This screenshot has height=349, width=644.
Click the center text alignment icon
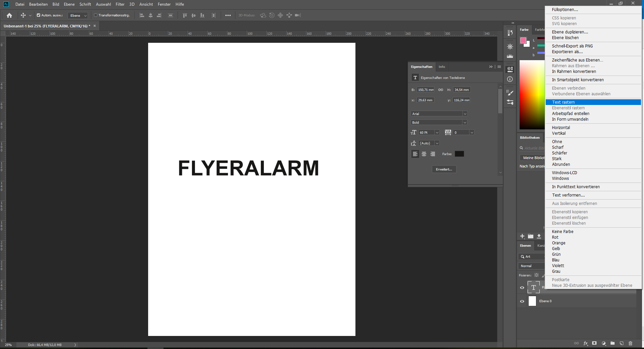424,154
